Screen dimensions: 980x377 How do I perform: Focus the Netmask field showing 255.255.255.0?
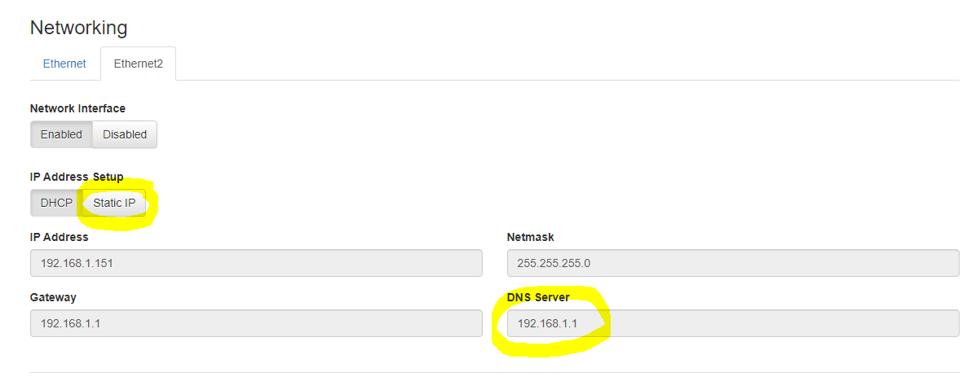point(732,263)
